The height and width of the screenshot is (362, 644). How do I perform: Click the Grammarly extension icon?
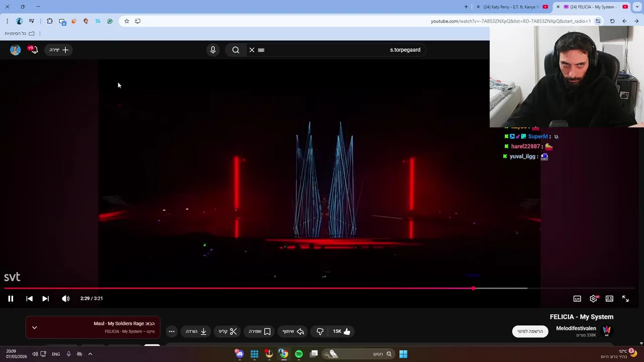pyautogui.click(x=110, y=21)
